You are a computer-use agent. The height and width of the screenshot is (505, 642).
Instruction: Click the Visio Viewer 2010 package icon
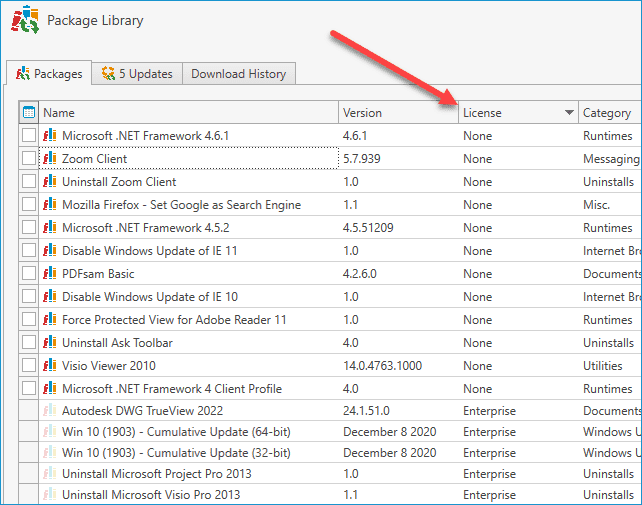[50, 365]
